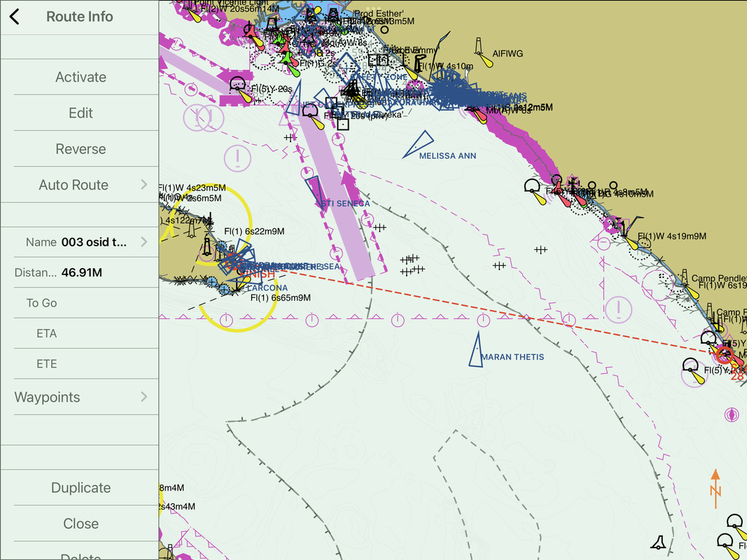Tap the Fl(1) 6s65m9M light label
The image size is (747, 560).
[281, 298]
